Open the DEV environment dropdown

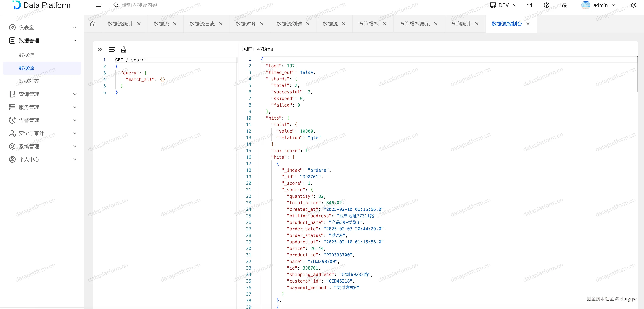tap(503, 5)
